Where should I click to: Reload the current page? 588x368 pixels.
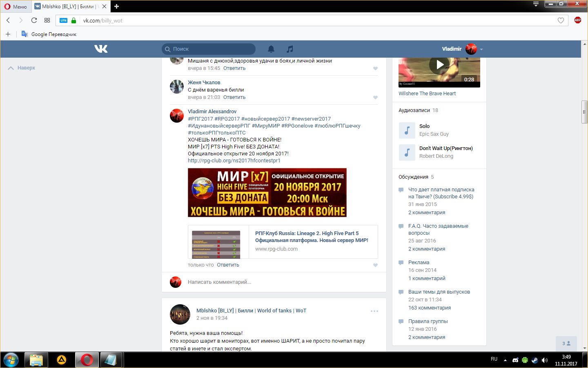[34, 20]
